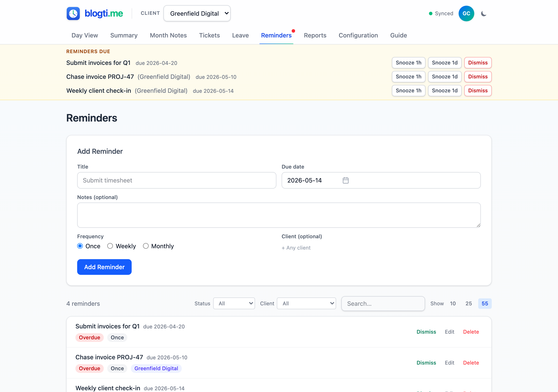The image size is (558, 392).
Task: Open the Guide tab
Action: click(399, 35)
